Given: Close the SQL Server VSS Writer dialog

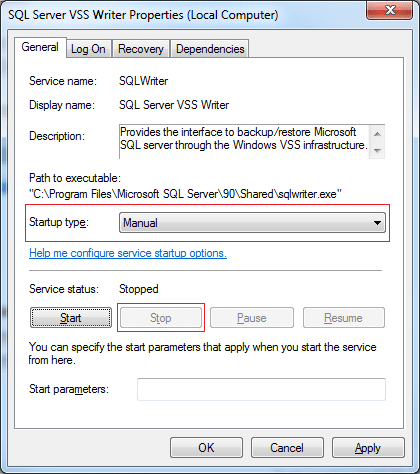Looking at the screenshot, I should tap(389, 10).
